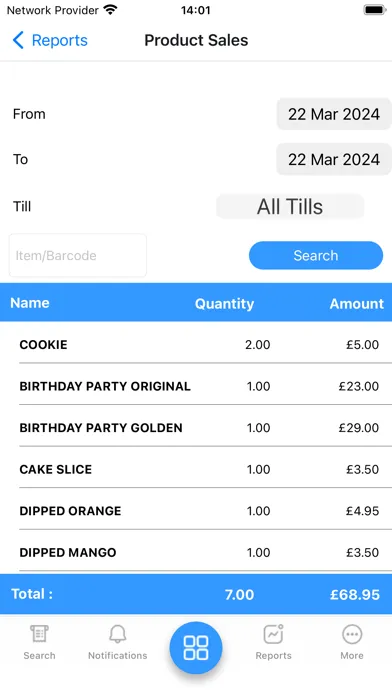Tap the back chevron arrow icon
This screenshot has height=696, width=392.
(x=18, y=40)
